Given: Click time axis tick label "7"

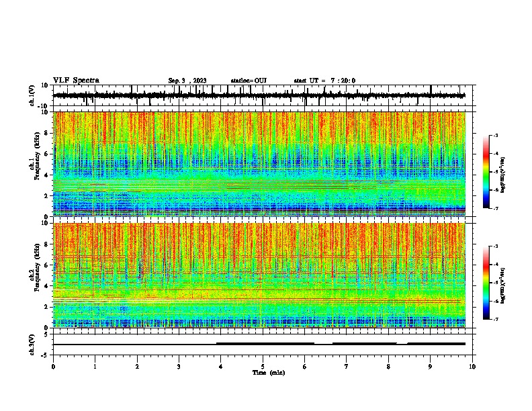Looking at the screenshot, I should (347, 367).
